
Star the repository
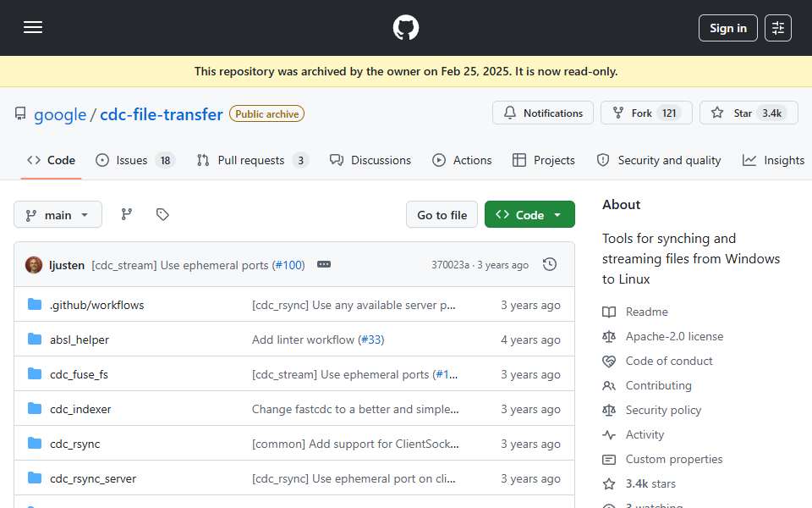[749, 113]
